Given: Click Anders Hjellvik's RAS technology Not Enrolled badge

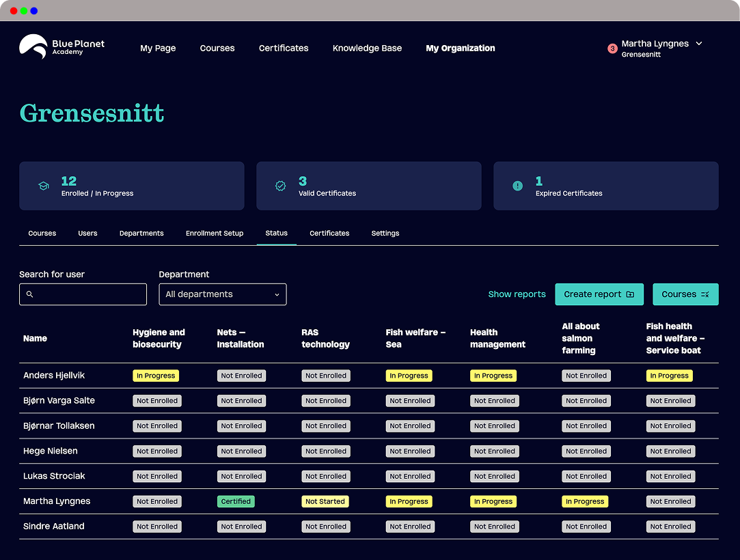Looking at the screenshot, I should pos(326,376).
